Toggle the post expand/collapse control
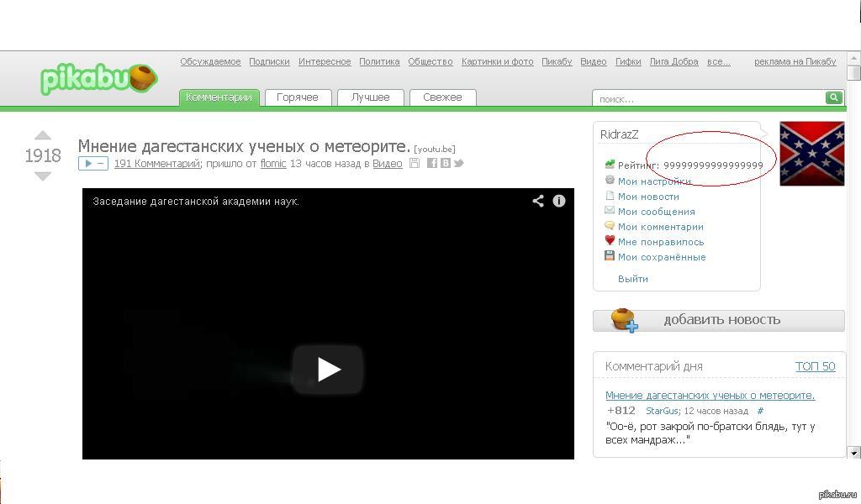The height and width of the screenshot is (504, 861). [92, 164]
